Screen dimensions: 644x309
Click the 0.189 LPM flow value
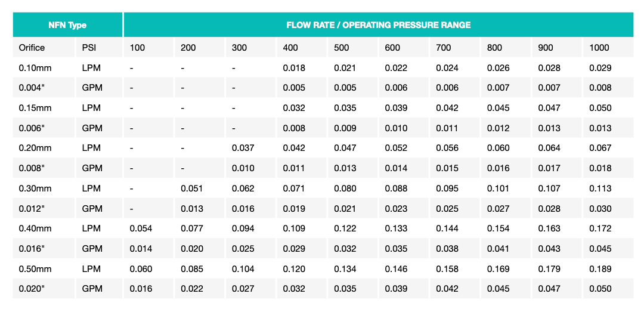(600, 269)
